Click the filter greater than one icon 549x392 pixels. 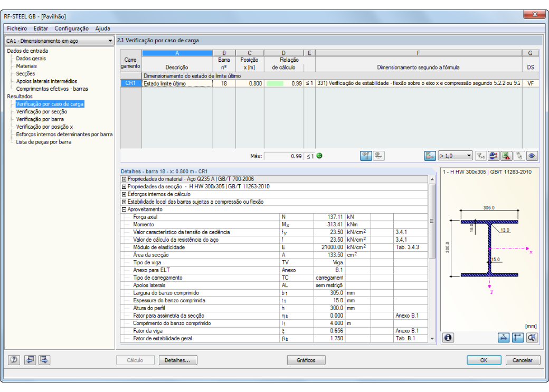pyautogui.click(x=481, y=156)
